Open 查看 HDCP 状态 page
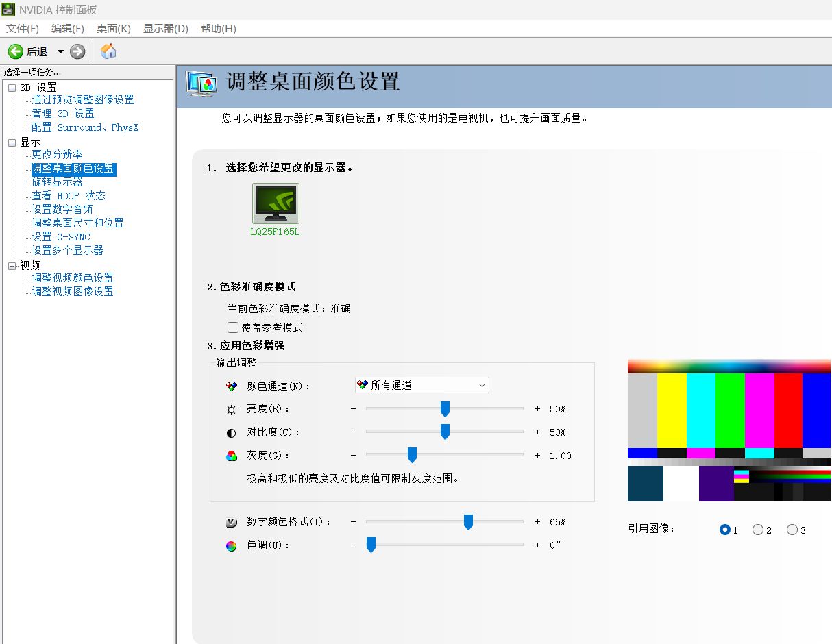The width and height of the screenshot is (832, 644). pos(69,196)
